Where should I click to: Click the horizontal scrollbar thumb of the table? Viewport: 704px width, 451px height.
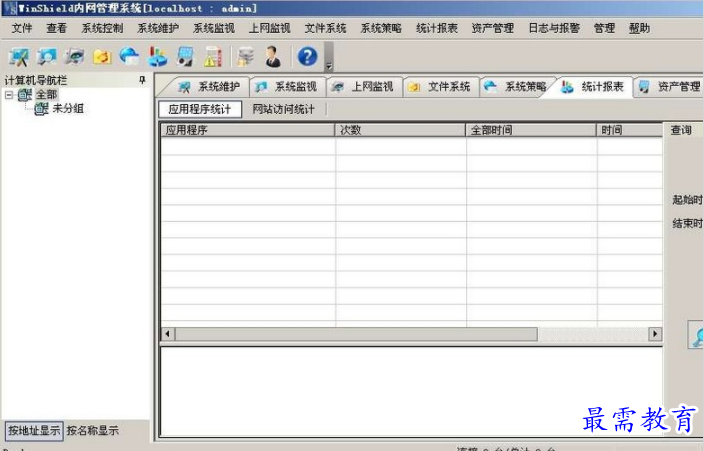[x=356, y=334]
